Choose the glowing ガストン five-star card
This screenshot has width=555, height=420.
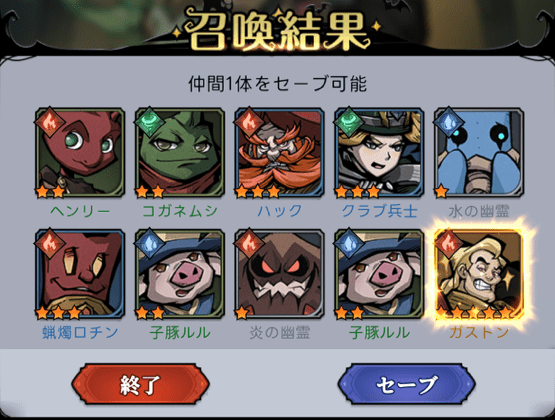[x=479, y=274]
